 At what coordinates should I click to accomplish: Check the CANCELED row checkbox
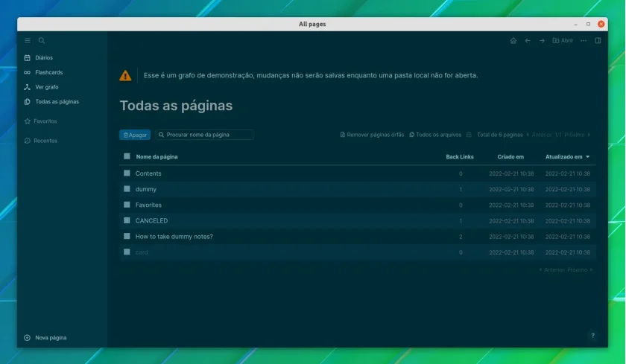click(x=127, y=220)
